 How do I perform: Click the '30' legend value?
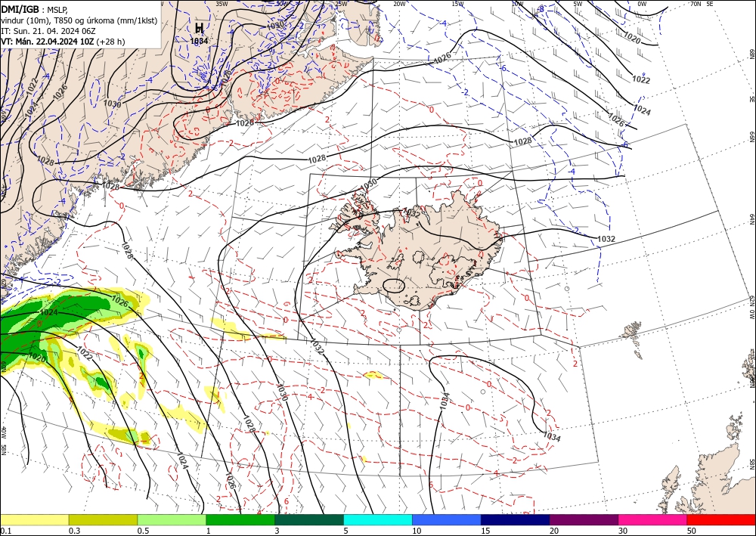click(623, 531)
